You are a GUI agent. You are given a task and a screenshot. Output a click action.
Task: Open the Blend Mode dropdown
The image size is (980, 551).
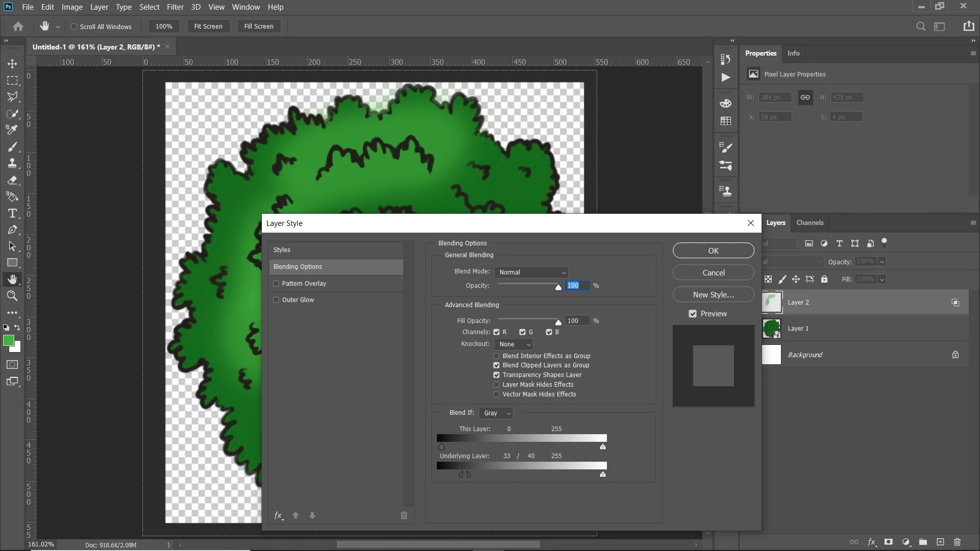point(532,272)
